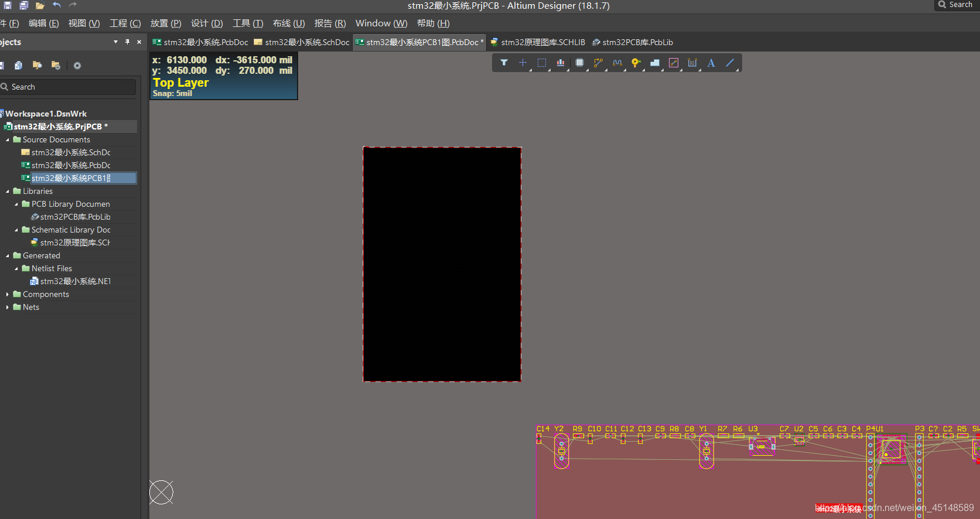Expand the Nets folder
Screen dimensions: 980x519
[x=8, y=308]
